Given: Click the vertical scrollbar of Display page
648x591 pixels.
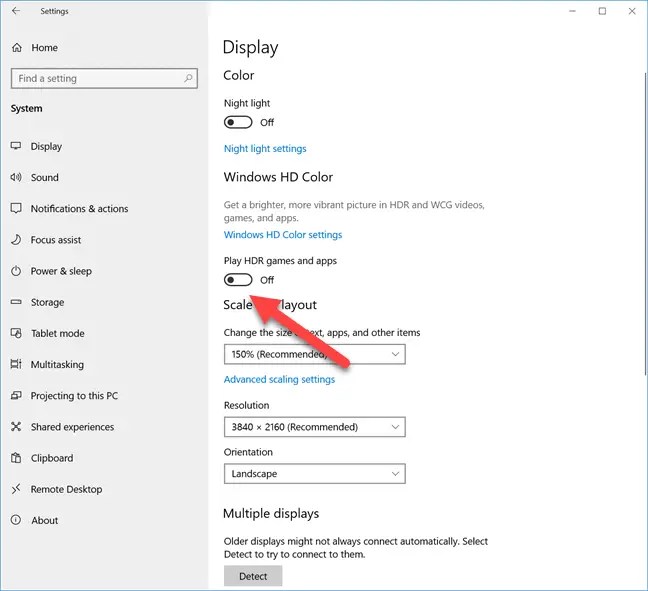Looking at the screenshot, I should 645,223.
